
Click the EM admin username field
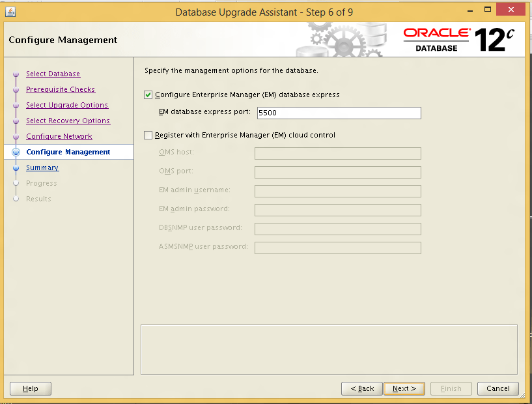338,191
